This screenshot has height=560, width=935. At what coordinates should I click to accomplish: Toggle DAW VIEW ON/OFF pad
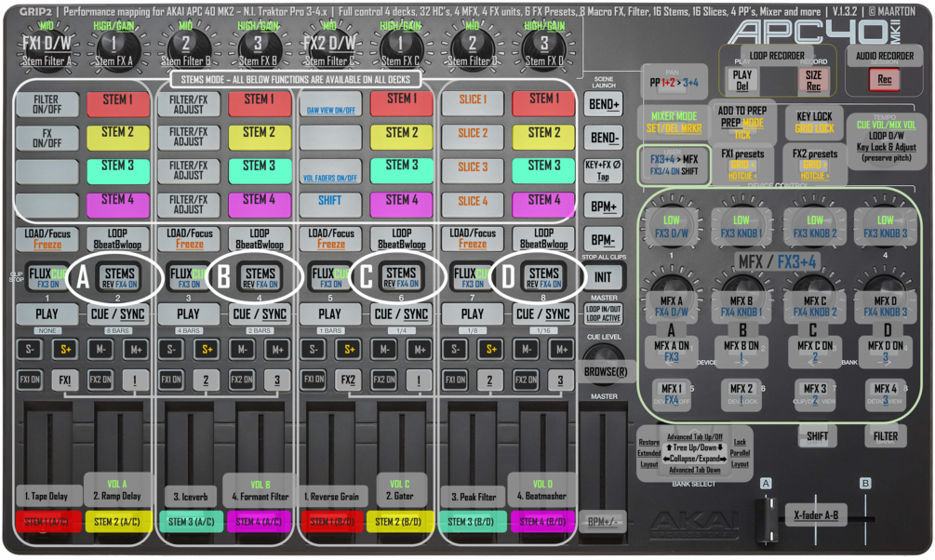pos(331,104)
